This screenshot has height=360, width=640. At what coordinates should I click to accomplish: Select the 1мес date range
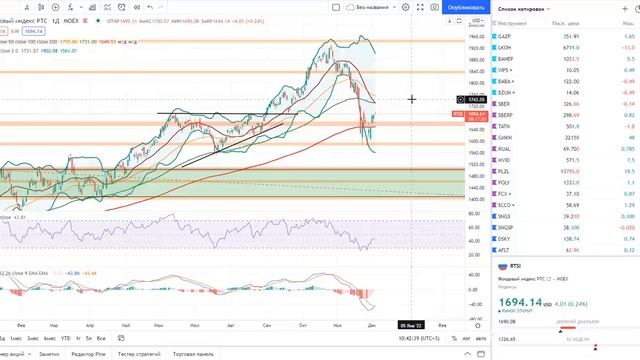[16, 338]
